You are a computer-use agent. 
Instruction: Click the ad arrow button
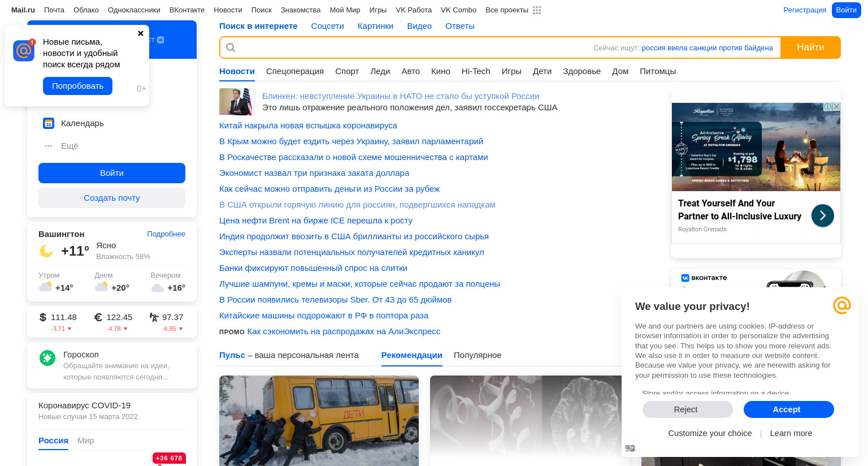tap(823, 215)
